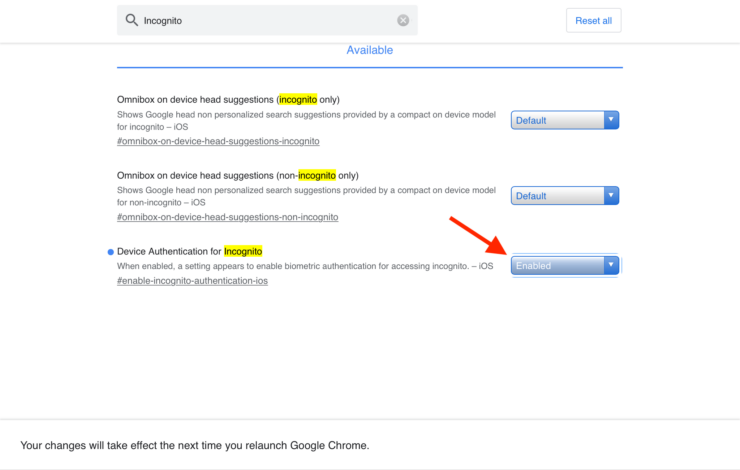Expand the Enabled dropdown for Device Authentication
The width and height of the screenshot is (740, 470).
click(565, 266)
